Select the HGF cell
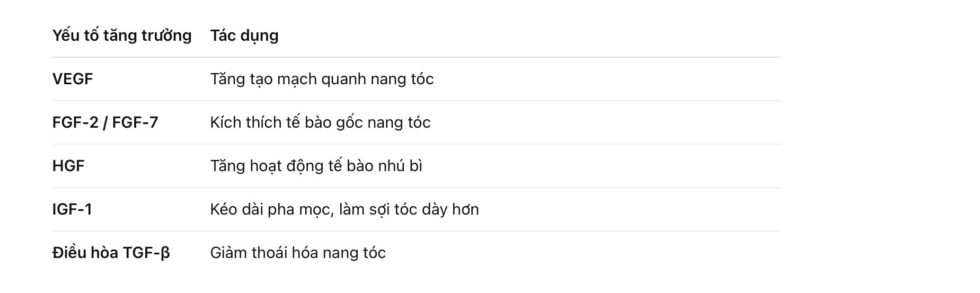Image resolution: width=980 pixels, height=293 pixels. click(68, 166)
